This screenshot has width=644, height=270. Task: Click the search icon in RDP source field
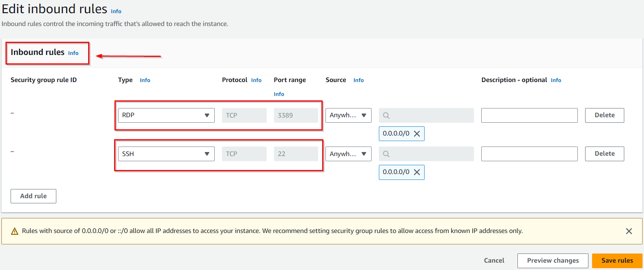(x=386, y=115)
